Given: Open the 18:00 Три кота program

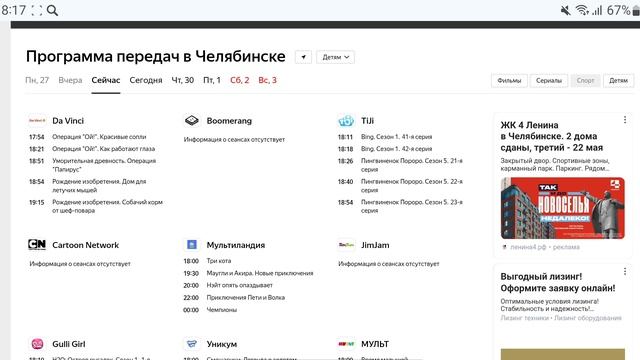Looking at the screenshot, I should (x=207, y=261).
